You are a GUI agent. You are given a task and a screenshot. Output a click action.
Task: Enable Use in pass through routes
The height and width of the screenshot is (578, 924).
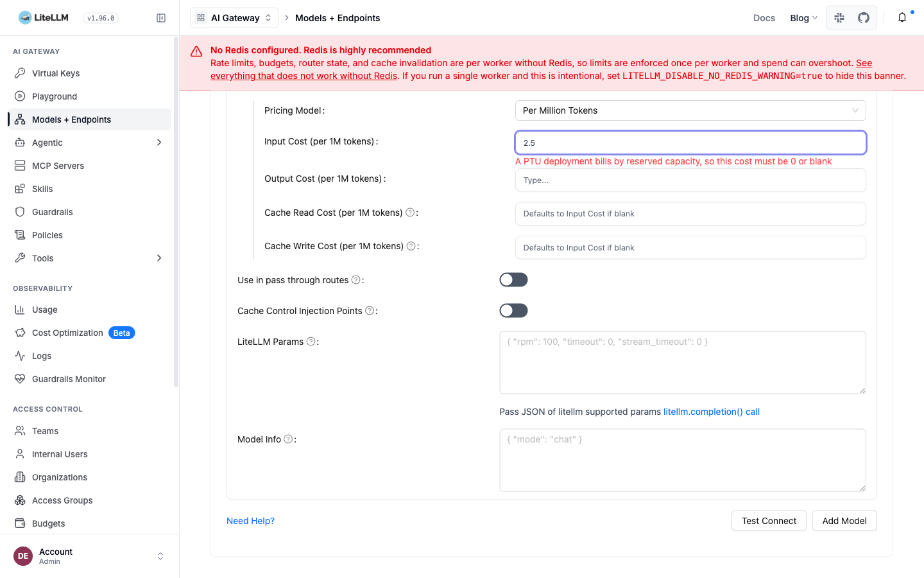(513, 280)
